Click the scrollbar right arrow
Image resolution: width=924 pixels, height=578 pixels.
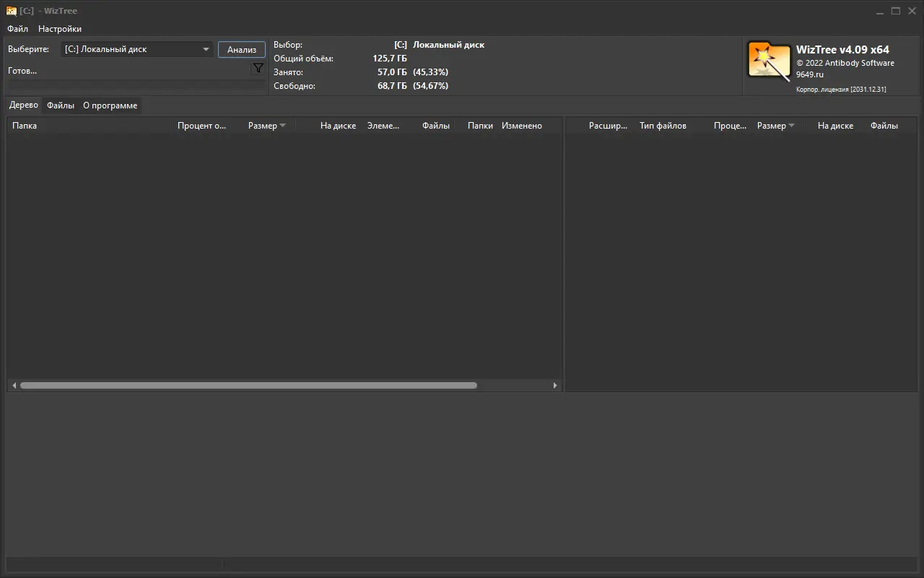point(555,386)
